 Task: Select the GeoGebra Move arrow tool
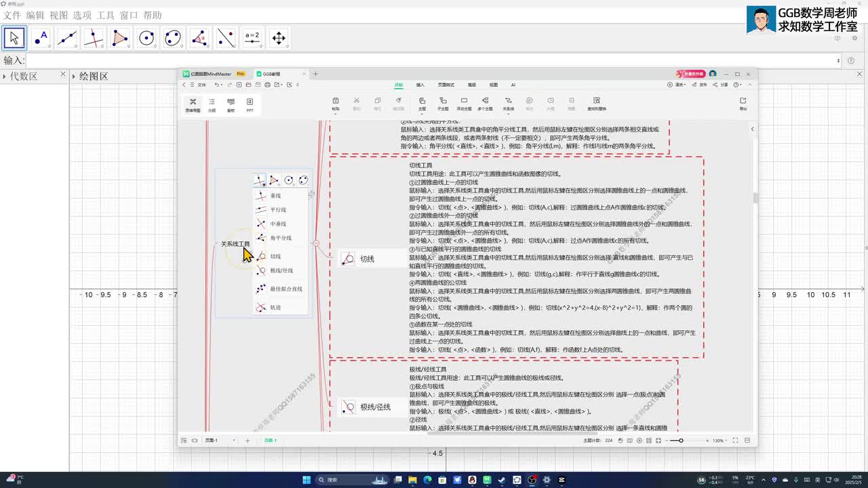[x=14, y=38]
